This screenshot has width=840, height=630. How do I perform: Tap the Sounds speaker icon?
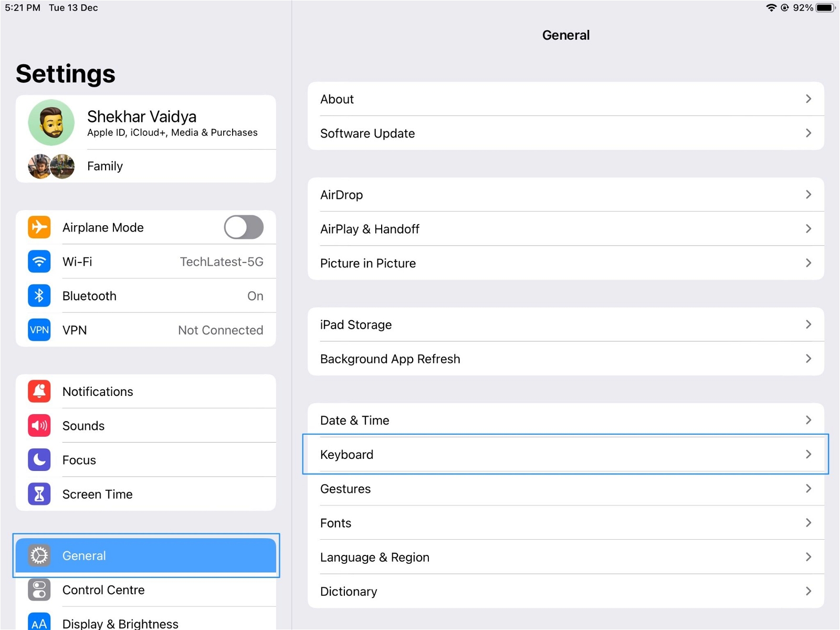click(x=39, y=425)
